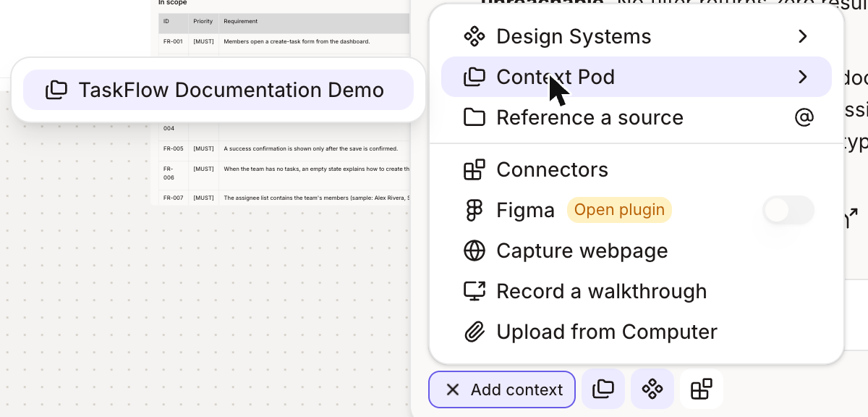Click the Connectors grid icon in menu
Image resolution: width=868 pixels, height=417 pixels.
pyautogui.click(x=474, y=169)
